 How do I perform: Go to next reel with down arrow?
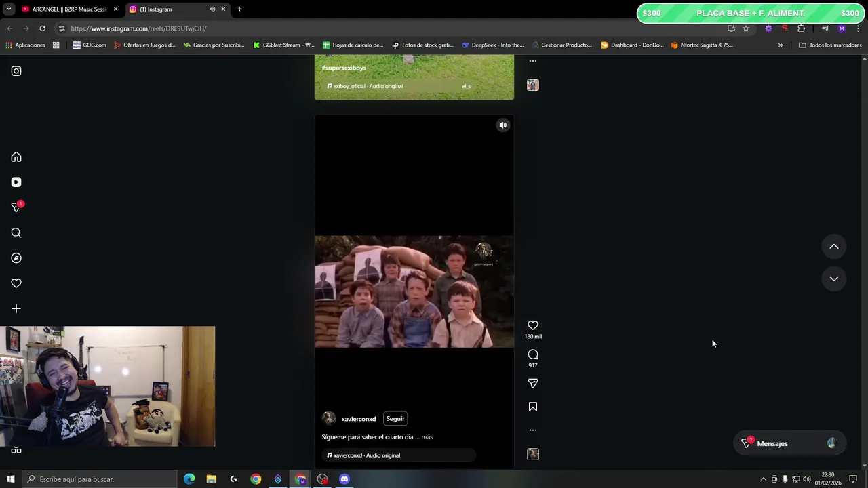(x=834, y=279)
